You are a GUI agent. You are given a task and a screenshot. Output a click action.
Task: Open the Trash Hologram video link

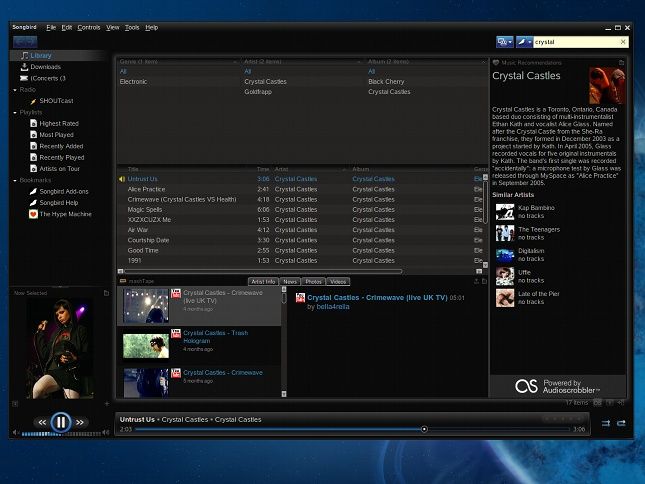[216, 337]
